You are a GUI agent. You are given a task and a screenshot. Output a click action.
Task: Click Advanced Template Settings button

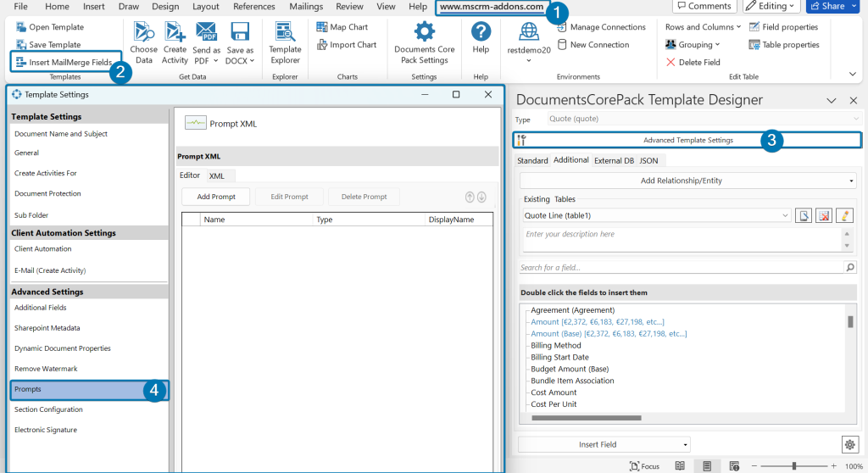point(687,140)
